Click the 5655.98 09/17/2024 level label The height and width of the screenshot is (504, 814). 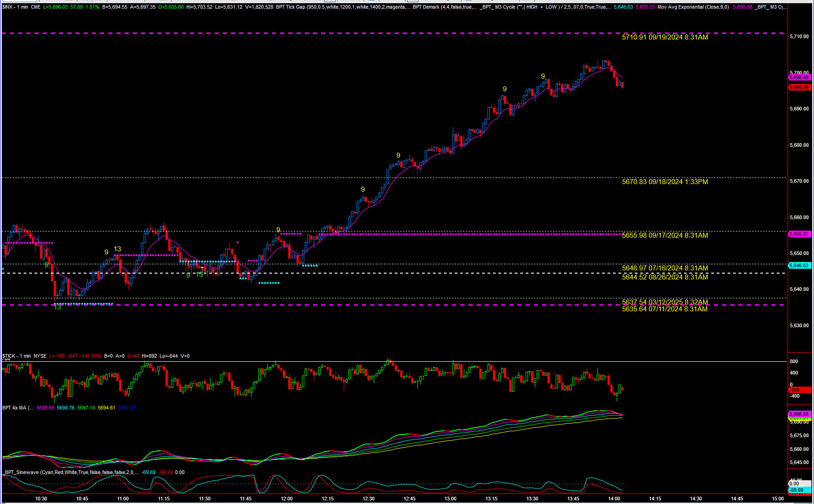tap(664, 235)
